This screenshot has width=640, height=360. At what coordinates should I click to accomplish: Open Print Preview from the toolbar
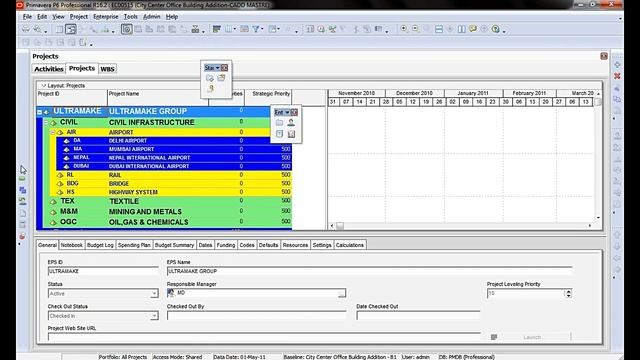(x=38, y=29)
